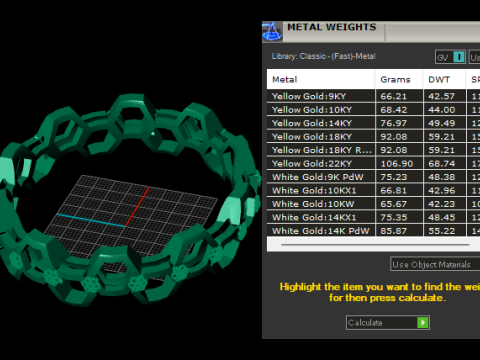Select the White Gold:9K PdW row
Image resolution: width=480 pixels, height=360 pixels.
(373, 177)
